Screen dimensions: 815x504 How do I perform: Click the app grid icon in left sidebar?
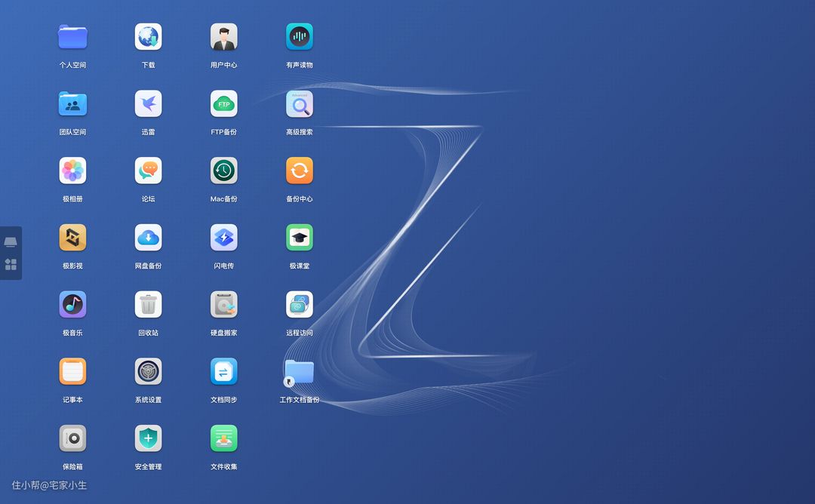[x=11, y=264]
